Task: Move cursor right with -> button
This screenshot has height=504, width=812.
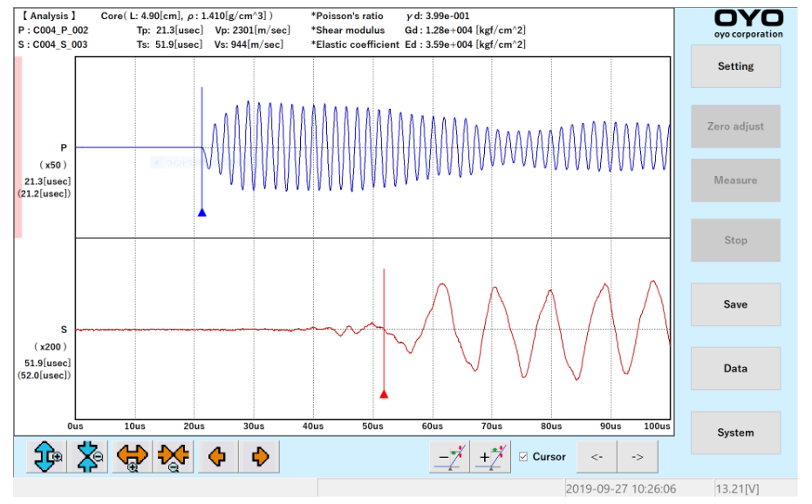Action: [x=638, y=457]
